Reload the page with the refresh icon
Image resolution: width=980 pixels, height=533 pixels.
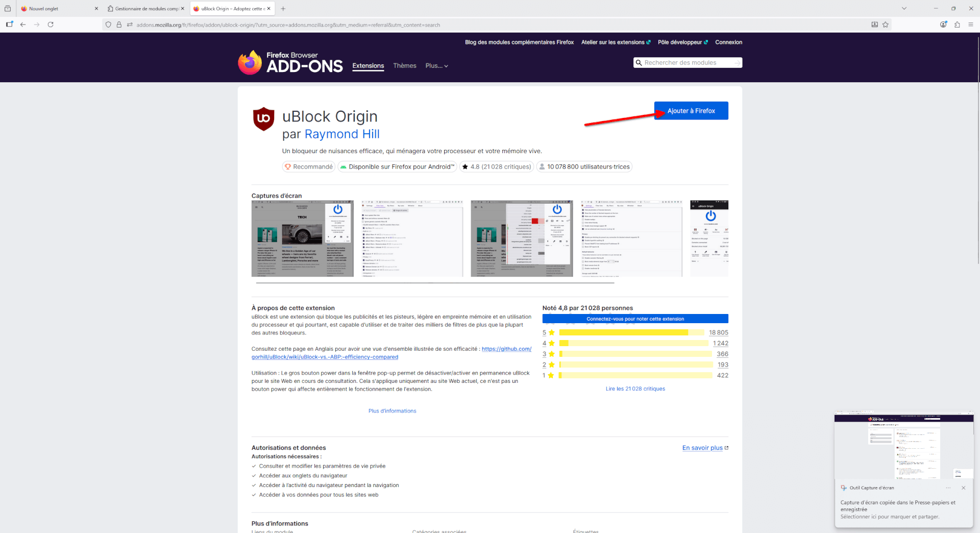(x=51, y=25)
